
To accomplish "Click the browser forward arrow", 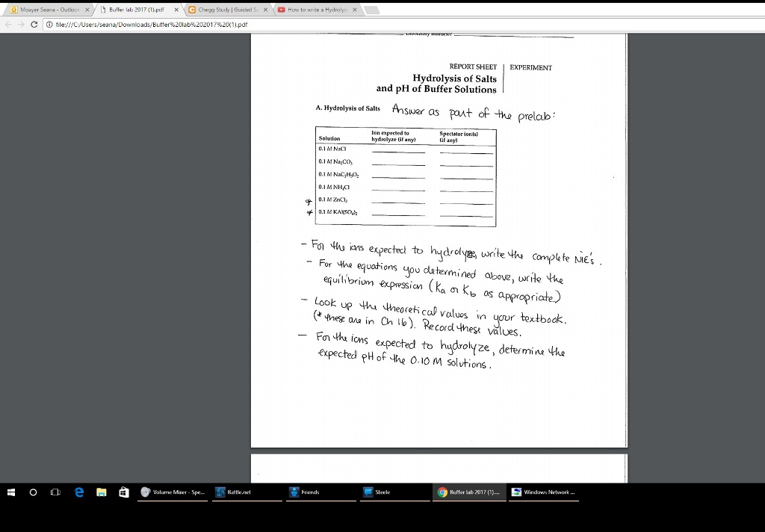I will click(20, 24).
